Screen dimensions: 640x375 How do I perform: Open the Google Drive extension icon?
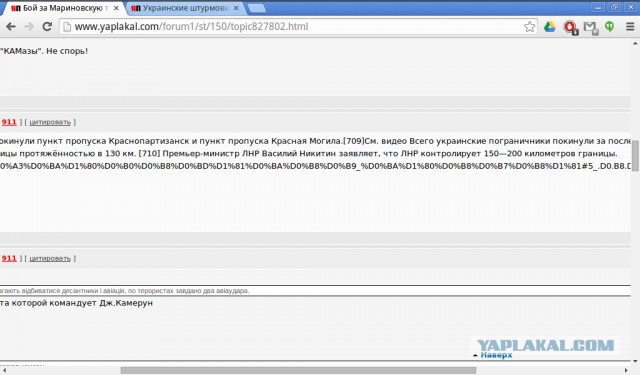[x=549, y=27]
